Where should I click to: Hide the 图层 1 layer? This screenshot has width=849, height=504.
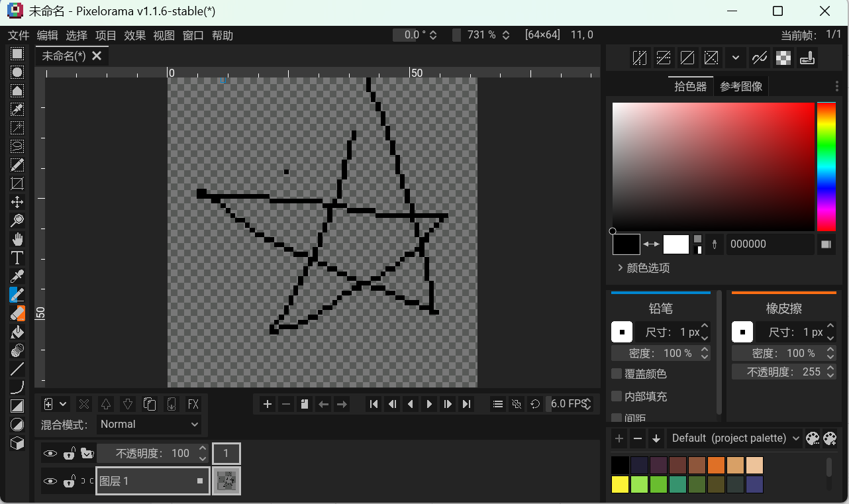coord(51,481)
